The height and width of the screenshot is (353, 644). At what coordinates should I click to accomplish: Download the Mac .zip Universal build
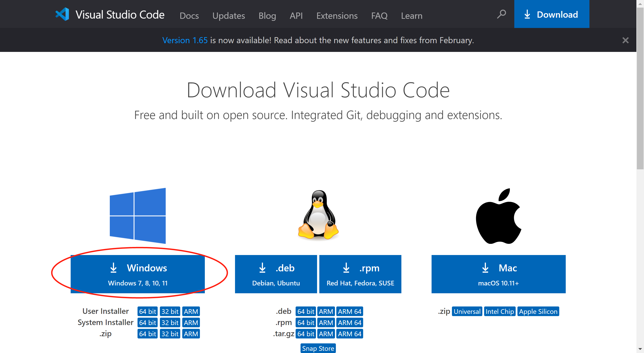click(467, 311)
